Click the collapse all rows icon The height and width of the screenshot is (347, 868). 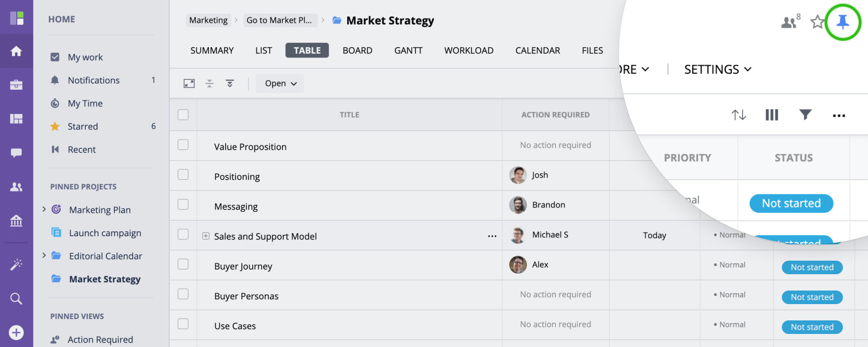tap(209, 84)
